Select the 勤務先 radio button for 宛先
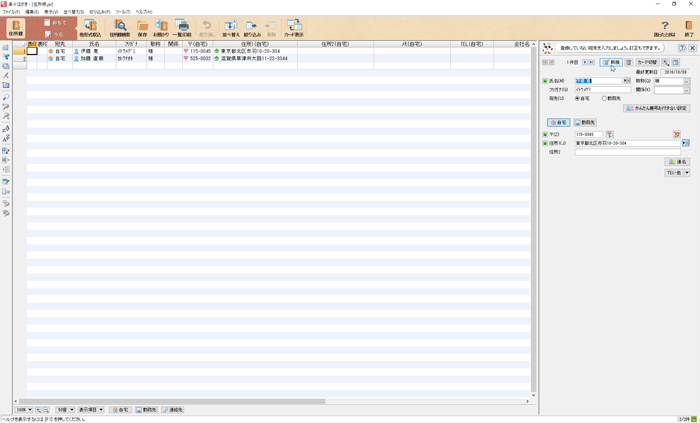The height and width of the screenshot is (423, 700). click(x=604, y=98)
